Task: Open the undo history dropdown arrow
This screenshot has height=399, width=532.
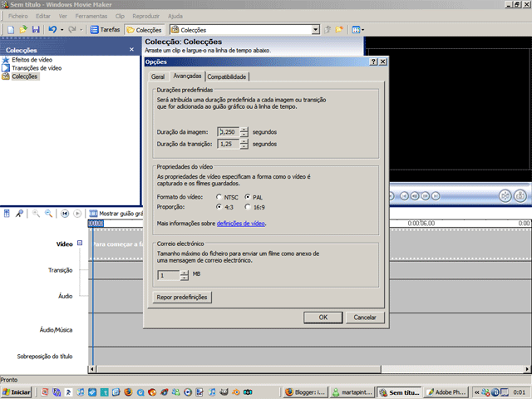Action: pos(62,30)
